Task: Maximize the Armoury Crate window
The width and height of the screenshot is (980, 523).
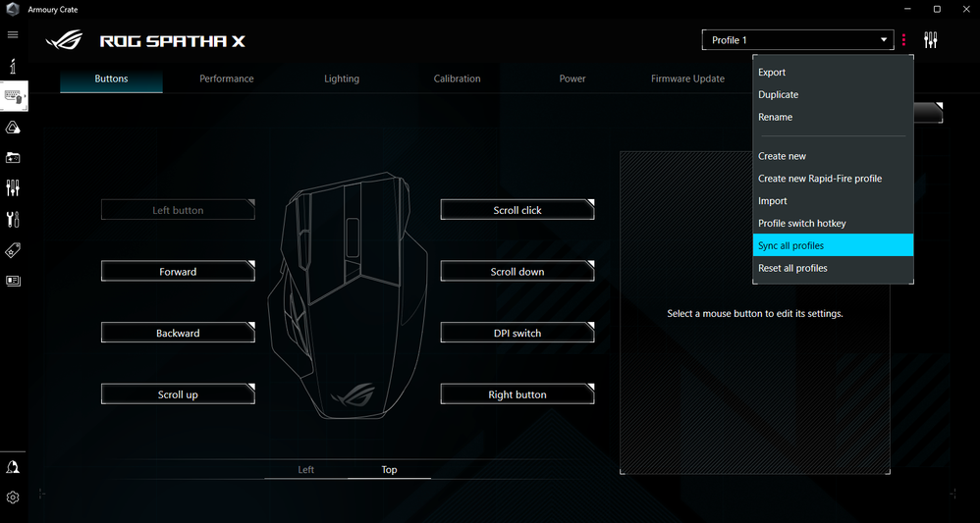Action: pyautogui.click(x=937, y=10)
